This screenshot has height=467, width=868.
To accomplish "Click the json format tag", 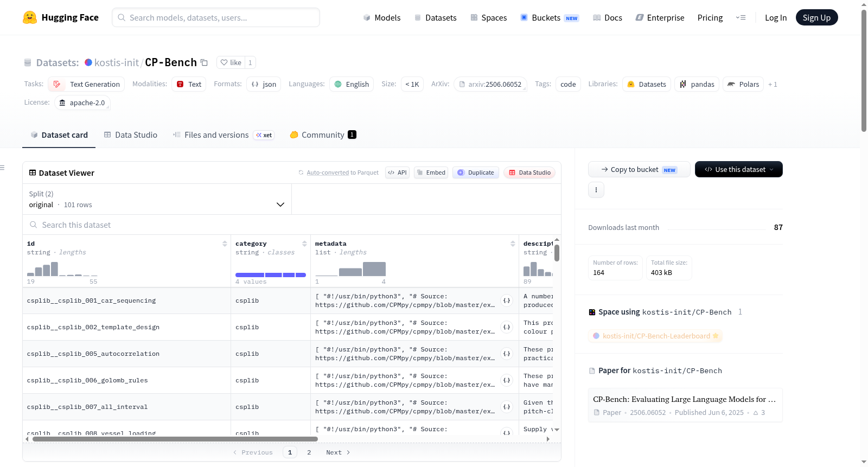I will 264,84.
